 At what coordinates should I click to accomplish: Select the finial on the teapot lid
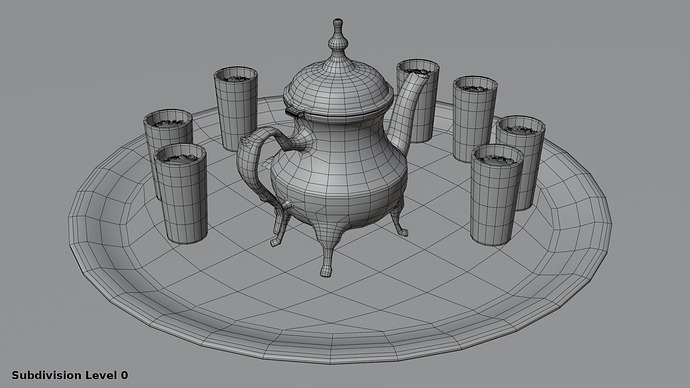[338, 37]
